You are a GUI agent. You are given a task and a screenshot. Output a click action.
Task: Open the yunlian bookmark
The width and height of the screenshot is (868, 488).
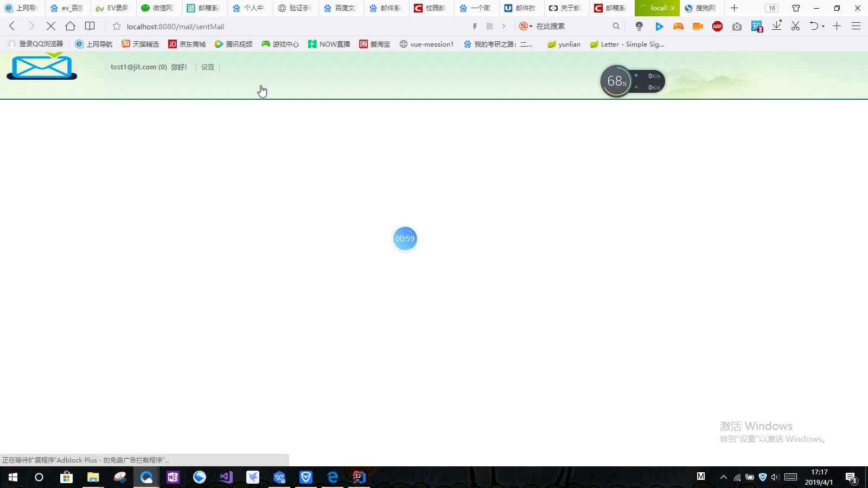[x=564, y=44]
